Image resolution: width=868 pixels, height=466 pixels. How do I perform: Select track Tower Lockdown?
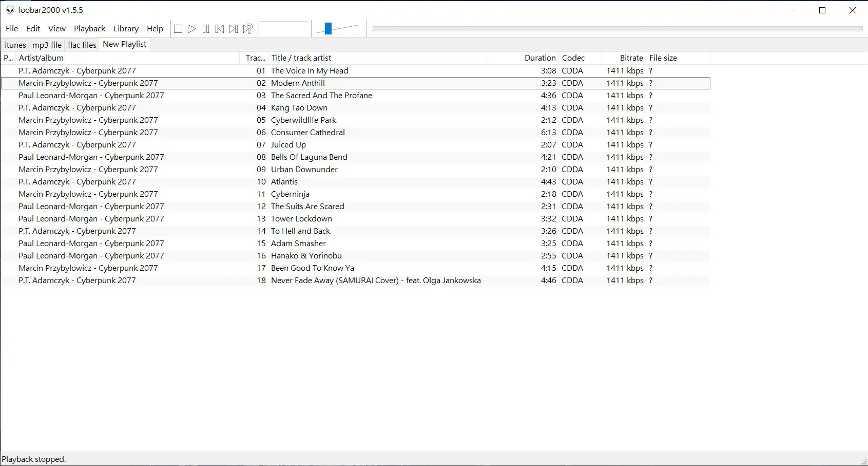(356, 219)
